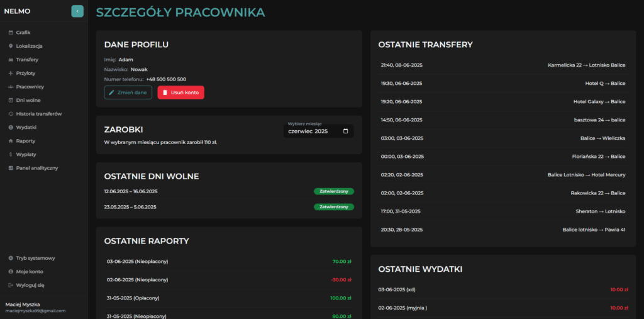Open Transfery in the sidebar
The height and width of the screenshot is (319, 644).
(43, 60)
